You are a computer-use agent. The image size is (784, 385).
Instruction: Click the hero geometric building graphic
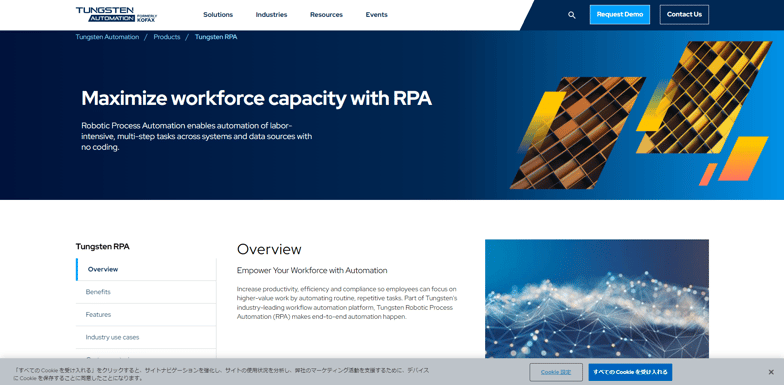point(640,115)
